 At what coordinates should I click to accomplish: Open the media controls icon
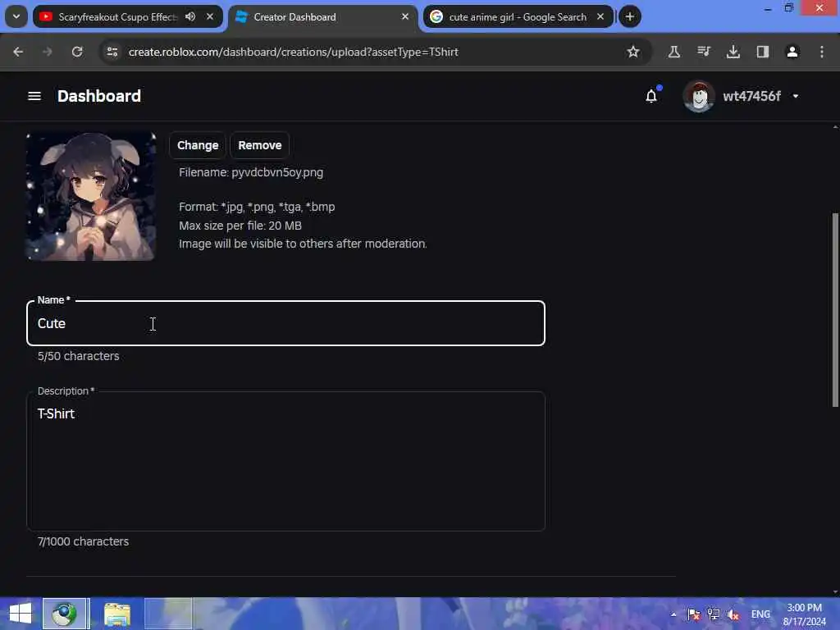click(x=703, y=52)
